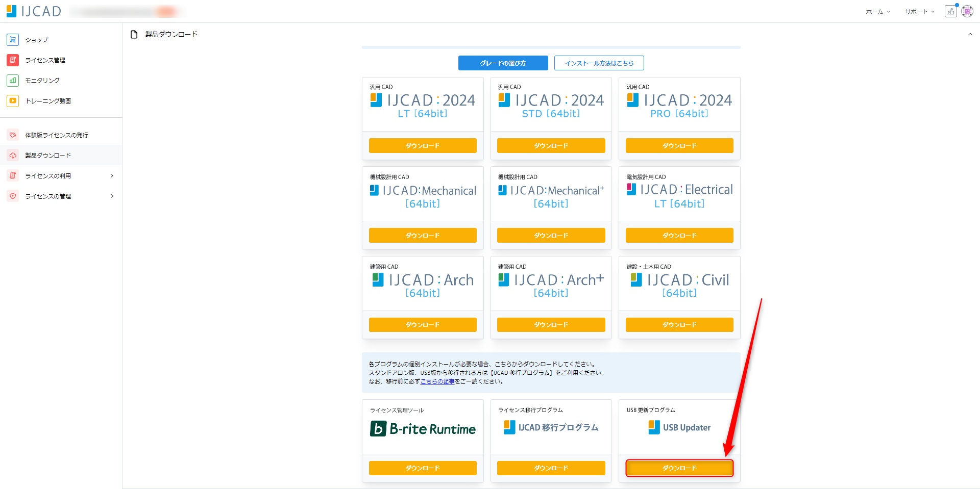Click the License Management red icon
Image resolution: width=980 pixels, height=489 pixels.
pos(13,60)
